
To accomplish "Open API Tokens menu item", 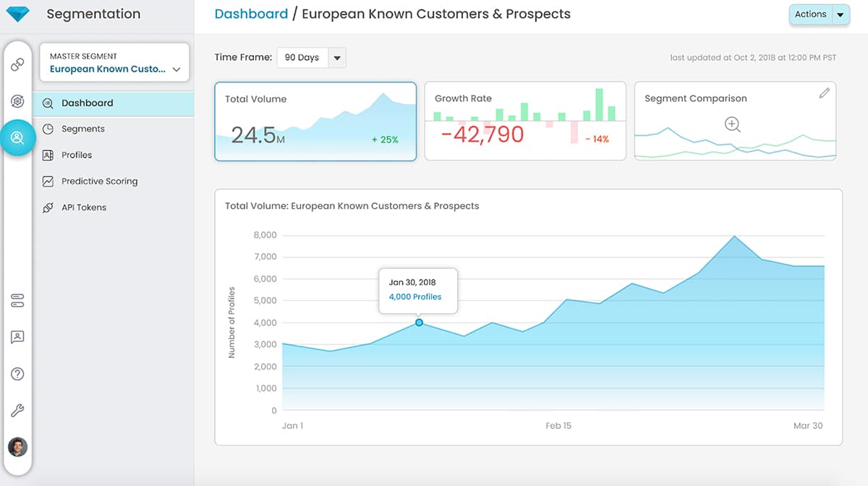I will pos(83,207).
